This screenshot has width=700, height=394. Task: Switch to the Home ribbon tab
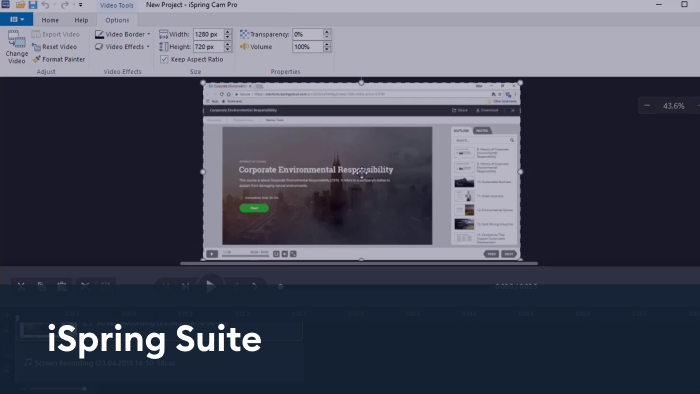click(50, 20)
